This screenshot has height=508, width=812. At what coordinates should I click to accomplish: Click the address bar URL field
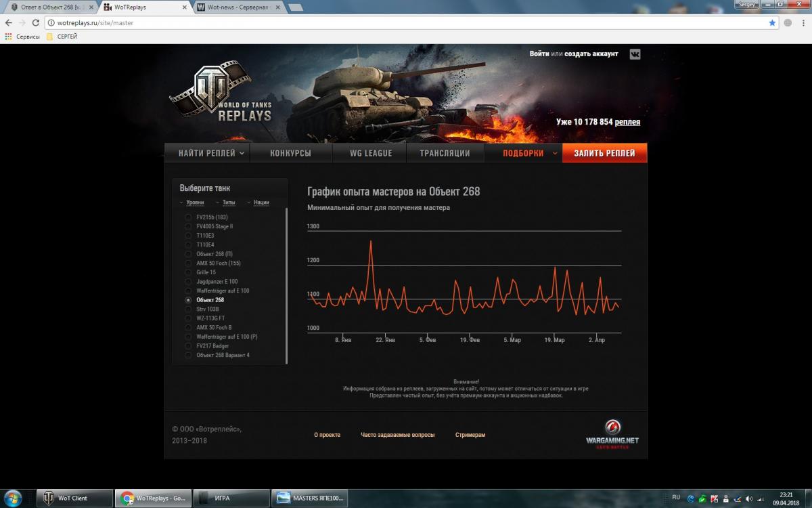click(x=406, y=22)
